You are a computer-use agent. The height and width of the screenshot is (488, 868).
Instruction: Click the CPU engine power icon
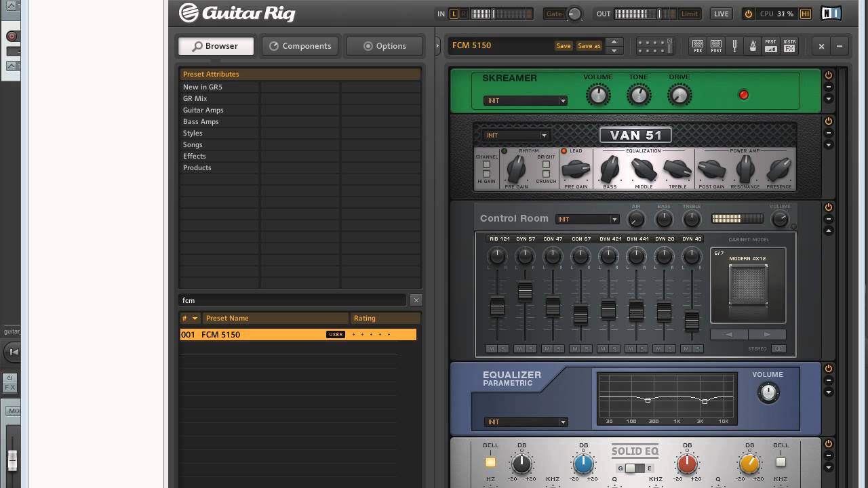click(749, 14)
